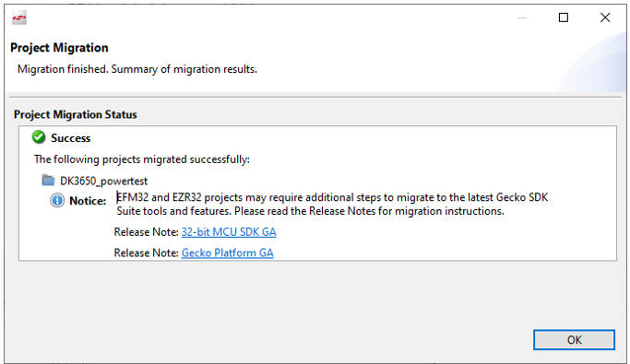Open the 32-bit MCU SDK GA release note

(x=229, y=232)
